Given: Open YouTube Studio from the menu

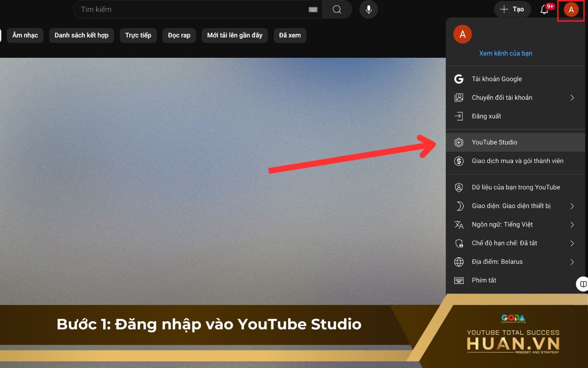Looking at the screenshot, I should coord(515,142).
